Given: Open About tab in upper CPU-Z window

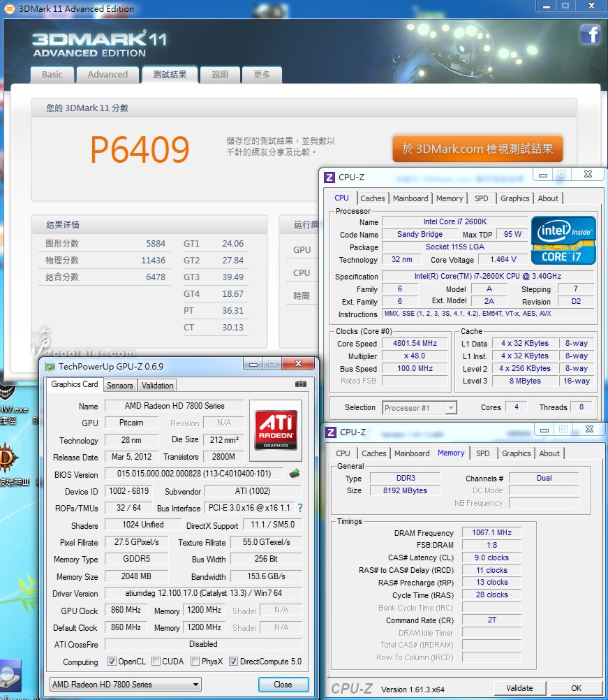Looking at the screenshot, I should pyautogui.click(x=548, y=198).
